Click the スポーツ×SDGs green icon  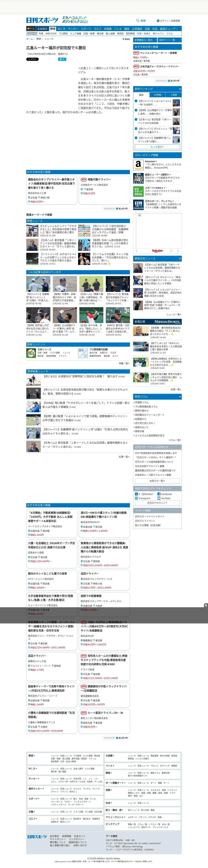[138, 191]
